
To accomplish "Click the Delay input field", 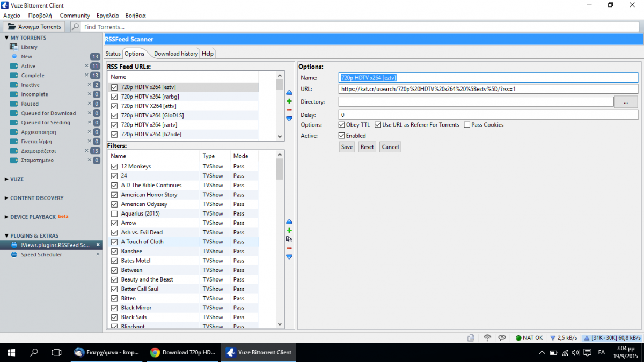I will coord(488,115).
